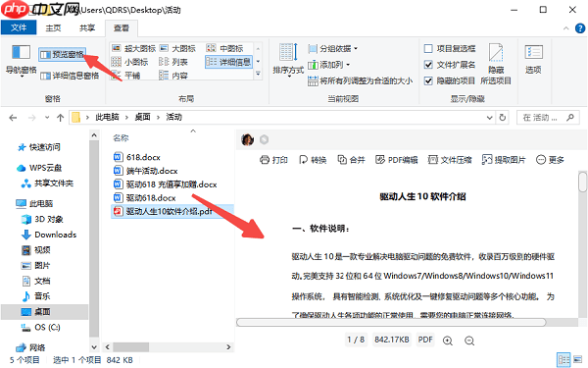Toggle the Preview pane (预览窗格) button
This screenshot has height=368, width=588.
pos(63,54)
